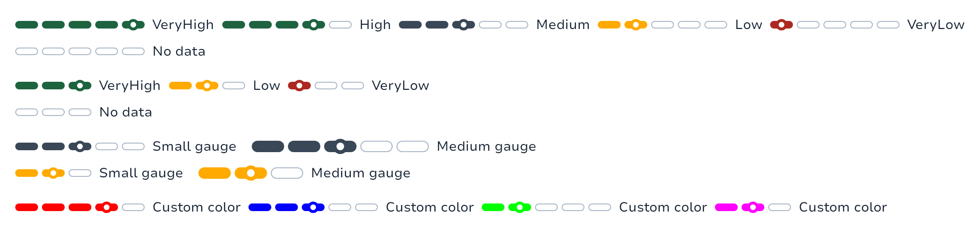Click the first empty segment of the five-segment No data gauge
Image resolution: width=980 pixels, height=232 pixels.
27,51
